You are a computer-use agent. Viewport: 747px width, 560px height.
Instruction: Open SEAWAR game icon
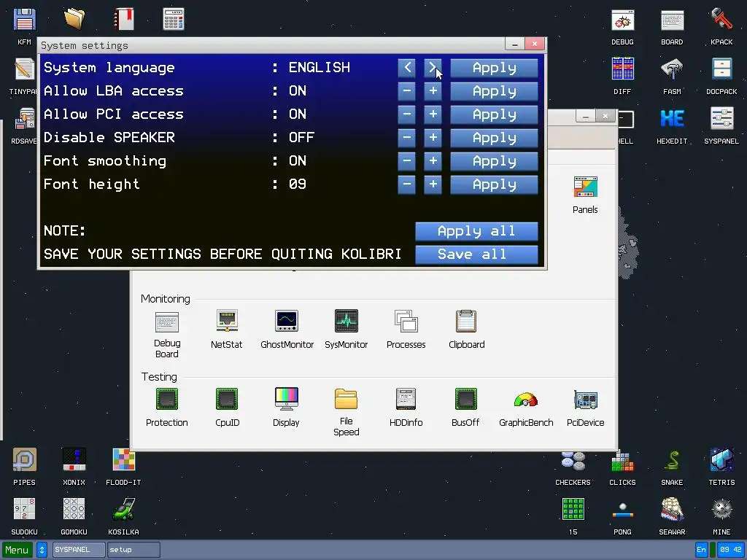pyautogui.click(x=672, y=510)
